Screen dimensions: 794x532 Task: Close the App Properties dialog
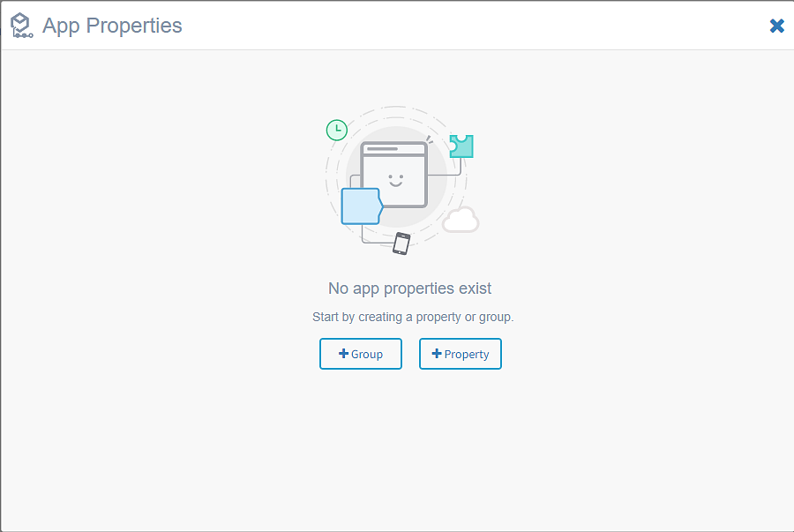pyautogui.click(x=776, y=26)
